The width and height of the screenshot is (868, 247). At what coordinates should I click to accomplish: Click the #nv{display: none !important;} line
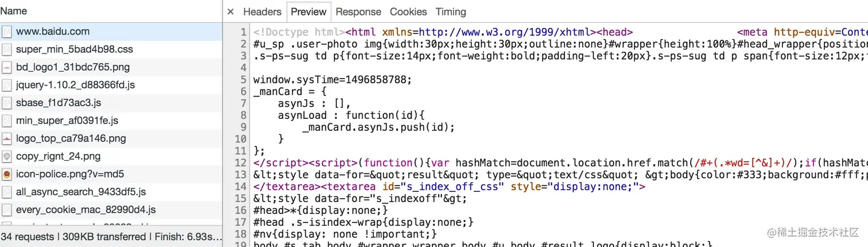[x=345, y=234]
